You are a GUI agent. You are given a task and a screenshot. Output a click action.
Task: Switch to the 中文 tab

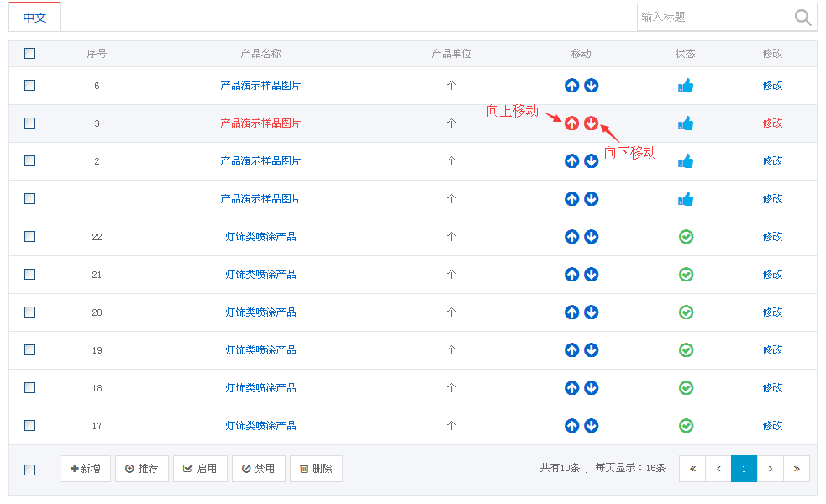(34, 18)
